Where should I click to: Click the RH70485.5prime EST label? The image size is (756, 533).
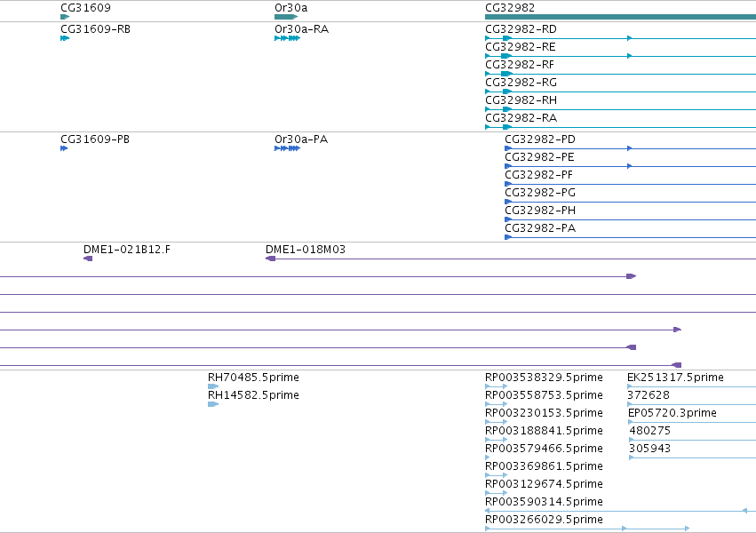pos(253,378)
